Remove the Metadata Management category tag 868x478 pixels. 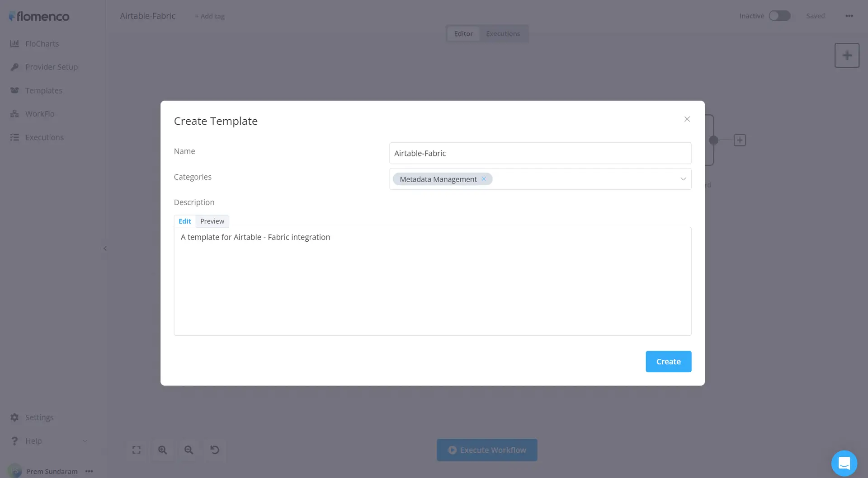tap(484, 179)
